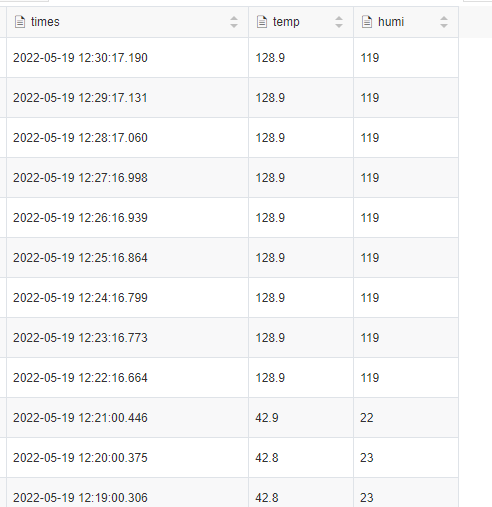Select the times column header
Screen dimensions: 492x507
(127, 22)
